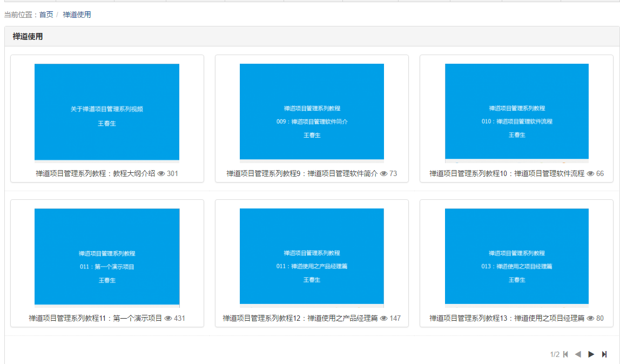Click title link 禅道项目管理系列教程：教程大纲介绍
The width and height of the screenshot is (620, 364).
coord(96,174)
